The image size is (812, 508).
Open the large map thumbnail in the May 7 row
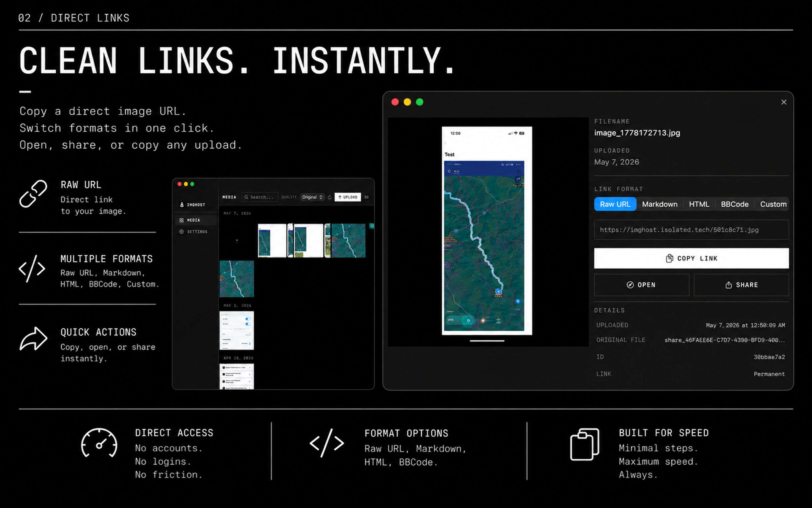click(348, 240)
